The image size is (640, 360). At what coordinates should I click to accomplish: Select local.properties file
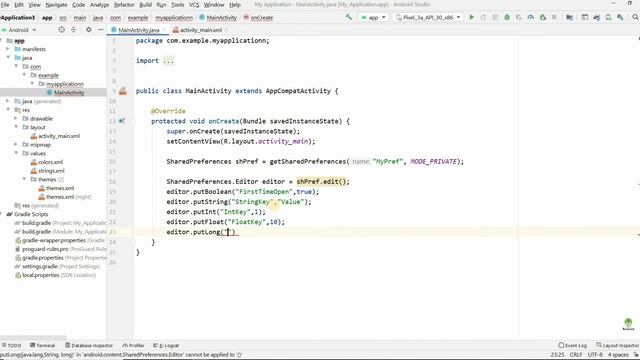point(56,275)
